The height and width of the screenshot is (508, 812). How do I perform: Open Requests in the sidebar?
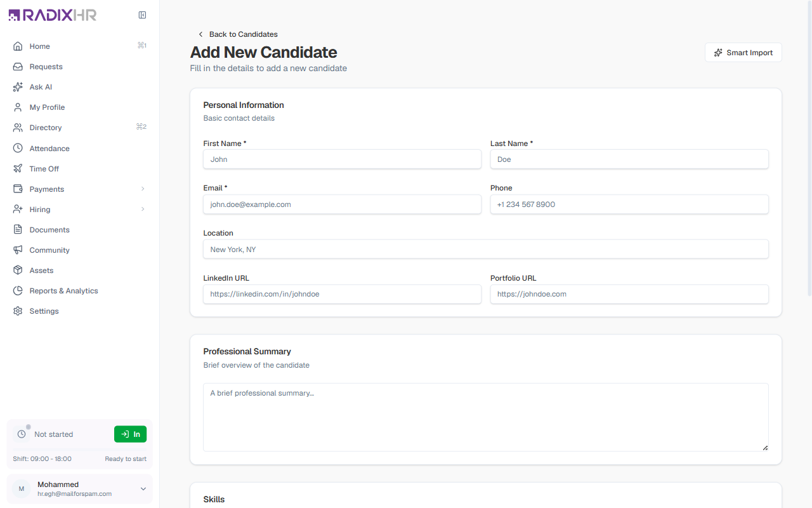click(79, 67)
